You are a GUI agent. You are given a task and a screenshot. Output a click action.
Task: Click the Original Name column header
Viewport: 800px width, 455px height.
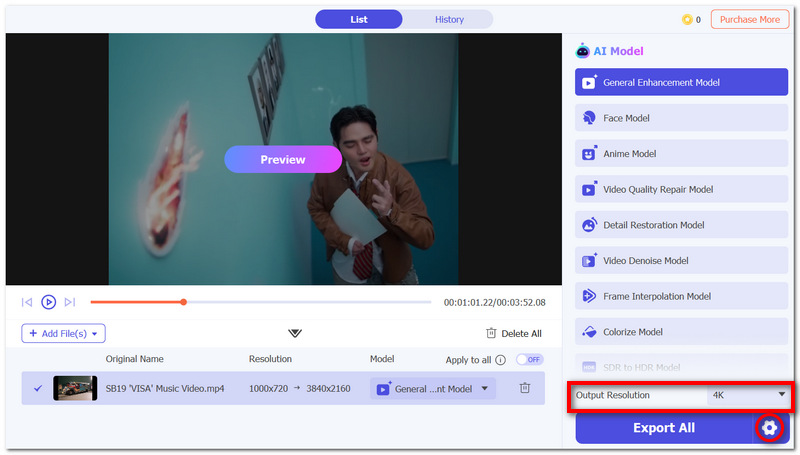pyautogui.click(x=135, y=359)
